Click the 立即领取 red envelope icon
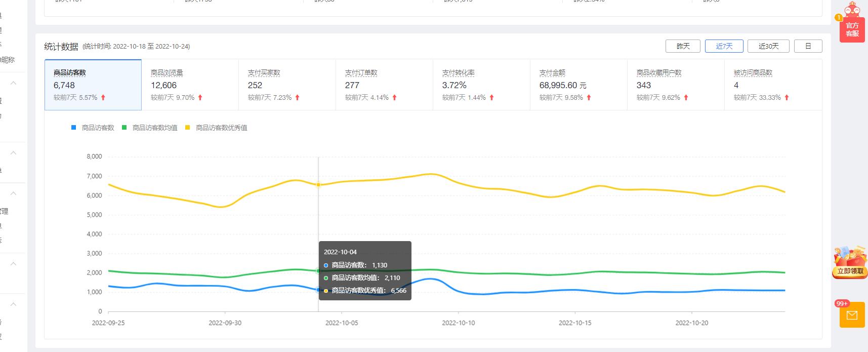Viewport: 868px width, 352px height. tap(850, 262)
